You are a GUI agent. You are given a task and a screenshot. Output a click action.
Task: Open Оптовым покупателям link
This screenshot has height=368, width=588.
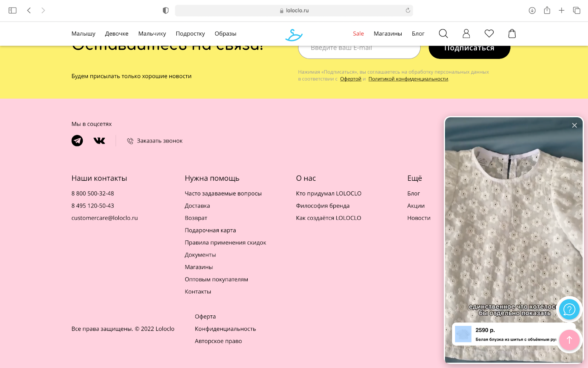[x=216, y=280]
